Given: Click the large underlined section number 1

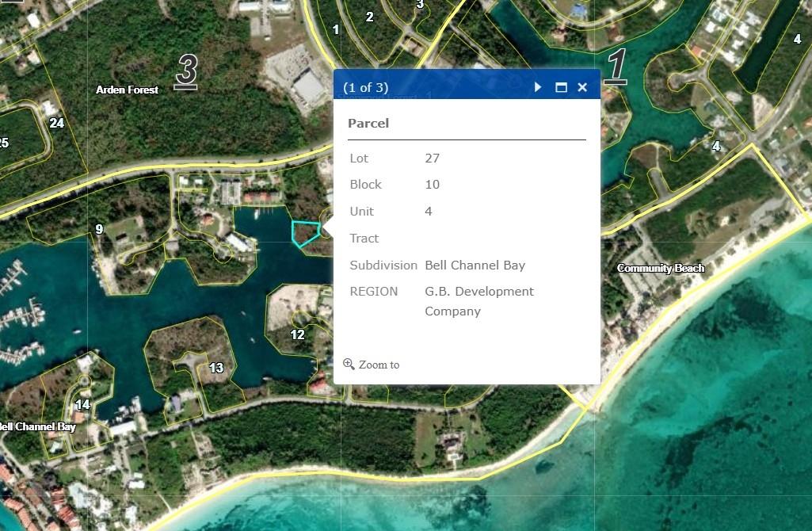Looking at the screenshot, I should 616,65.
